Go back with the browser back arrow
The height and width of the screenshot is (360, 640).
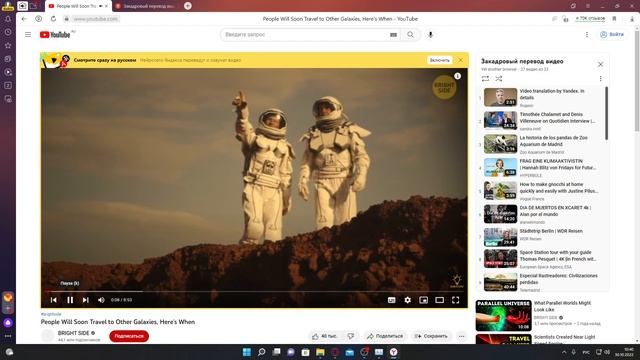[x=24, y=19]
